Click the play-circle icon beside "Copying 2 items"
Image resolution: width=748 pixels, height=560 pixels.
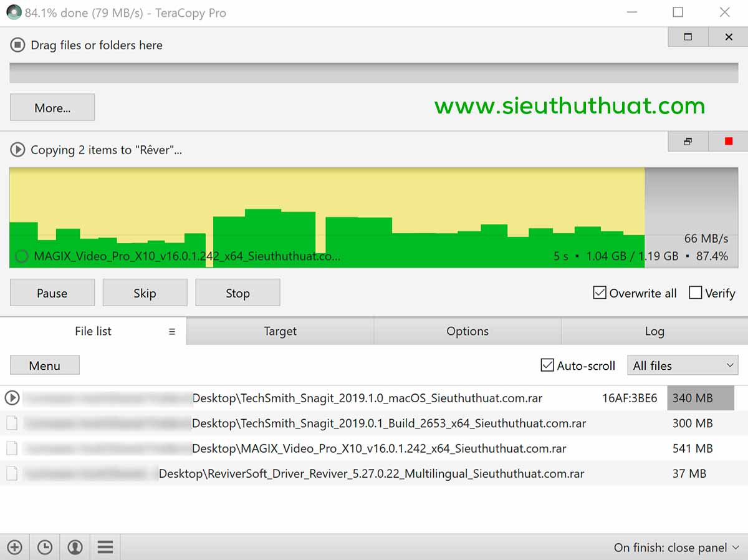[x=18, y=150]
